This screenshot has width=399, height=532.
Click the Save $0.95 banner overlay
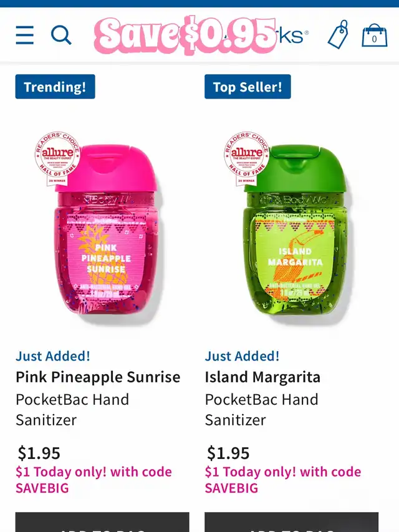pyautogui.click(x=185, y=36)
